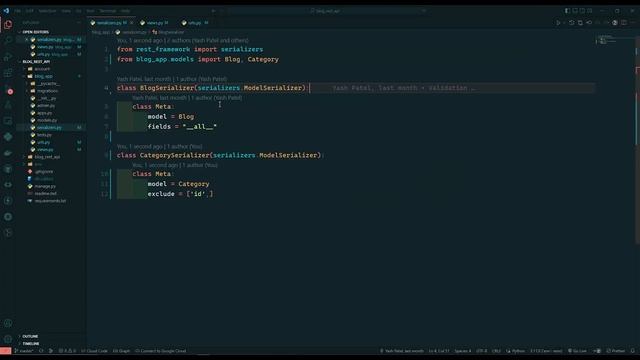Screen dimensions: 640x360
Task: Open the Manage gear icon
Action: tap(8, 339)
